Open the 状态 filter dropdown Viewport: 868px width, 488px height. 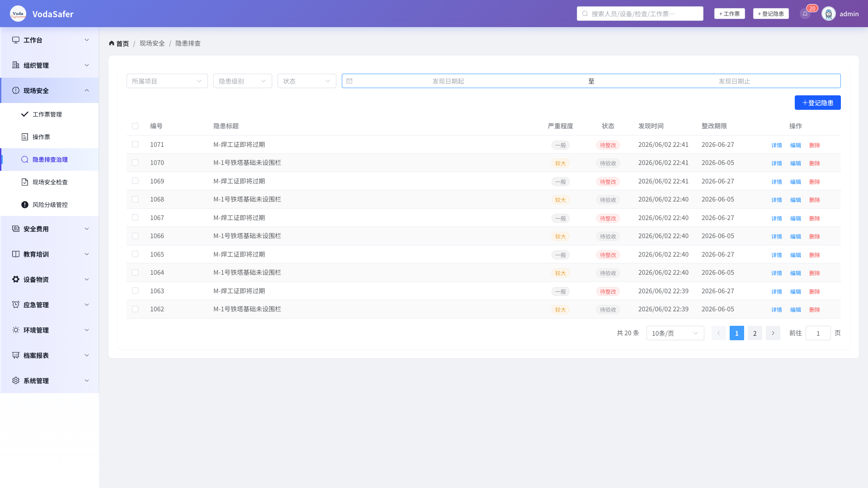tap(307, 81)
